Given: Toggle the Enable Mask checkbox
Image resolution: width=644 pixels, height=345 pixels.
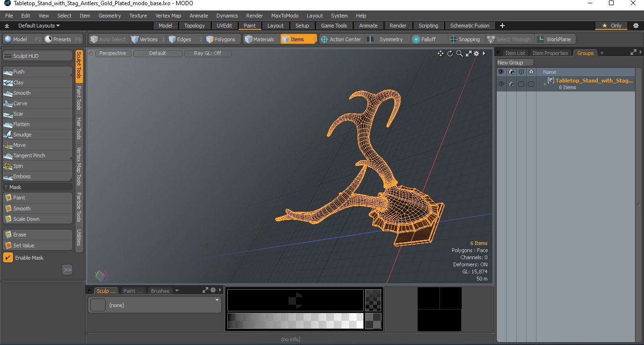Looking at the screenshot, I should tap(8, 258).
